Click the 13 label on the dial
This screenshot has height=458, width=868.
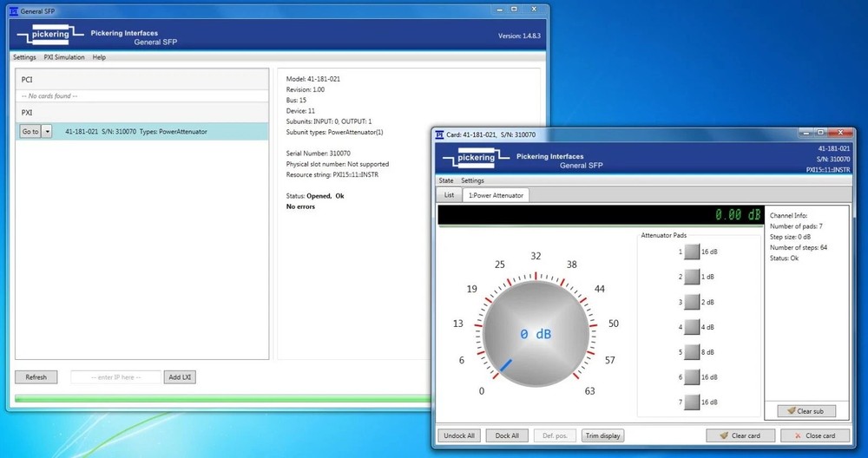(x=457, y=324)
